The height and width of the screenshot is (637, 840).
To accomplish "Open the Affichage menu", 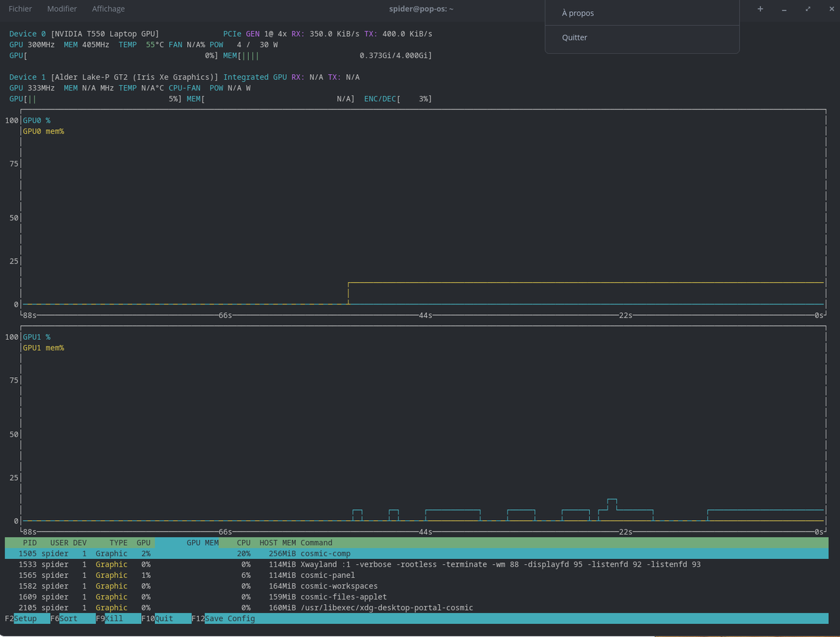I will [x=108, y=9].
